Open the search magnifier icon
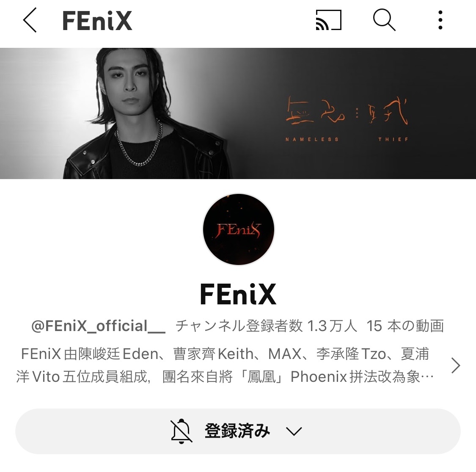Viewport: 476px width, 472px height. (x=384, y=20)
